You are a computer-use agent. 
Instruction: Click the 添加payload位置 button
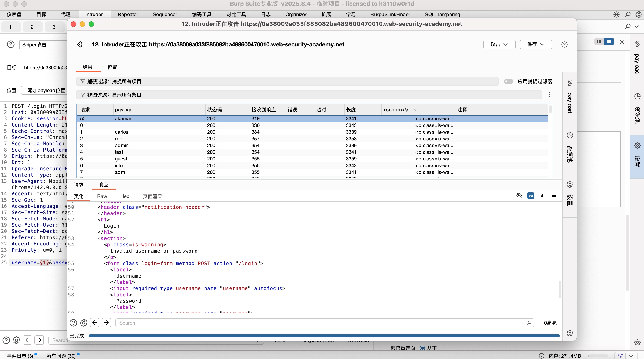click(46, 91)
